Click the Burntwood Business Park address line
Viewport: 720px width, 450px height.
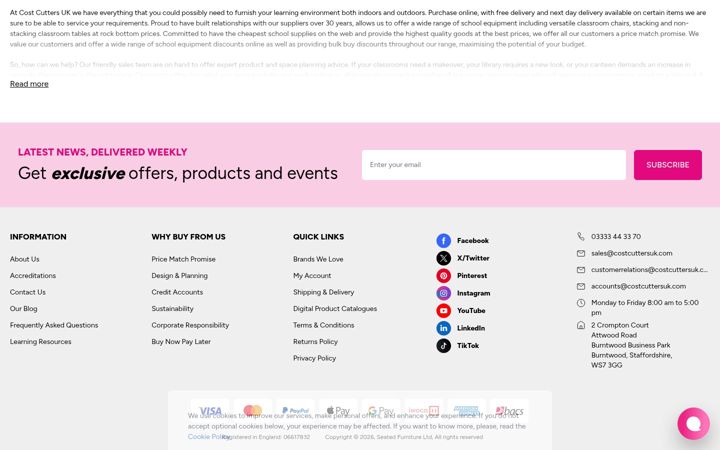click(630, 345)
